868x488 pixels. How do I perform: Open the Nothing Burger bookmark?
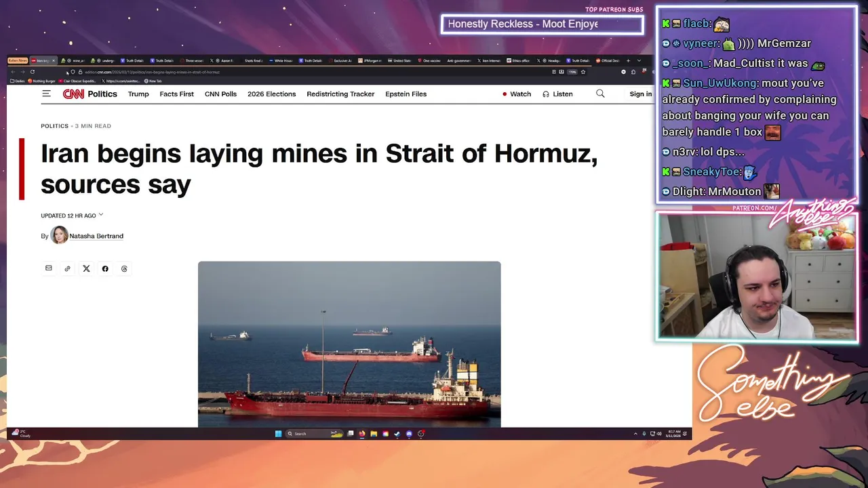pyautogui.click(x=42, y=81)
